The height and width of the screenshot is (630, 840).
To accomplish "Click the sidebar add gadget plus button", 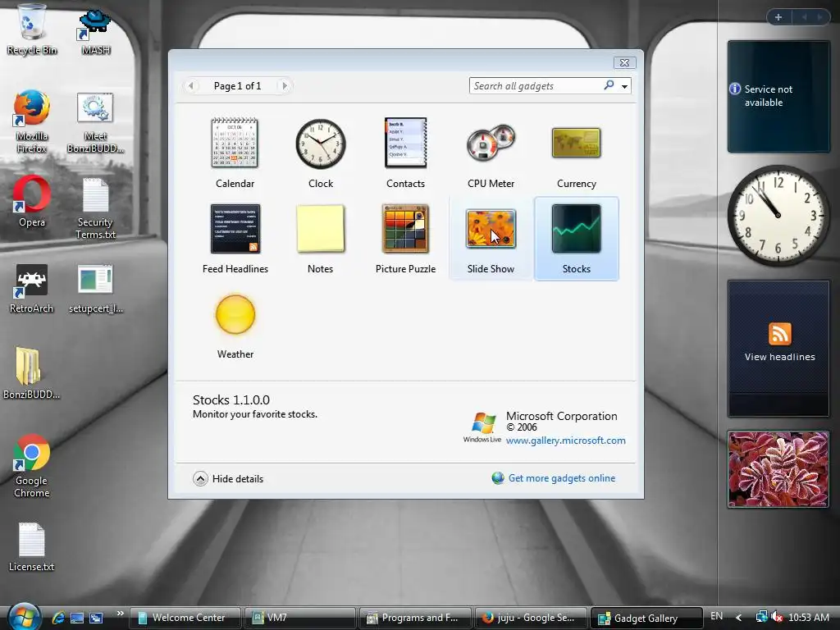I will [778, 17].
